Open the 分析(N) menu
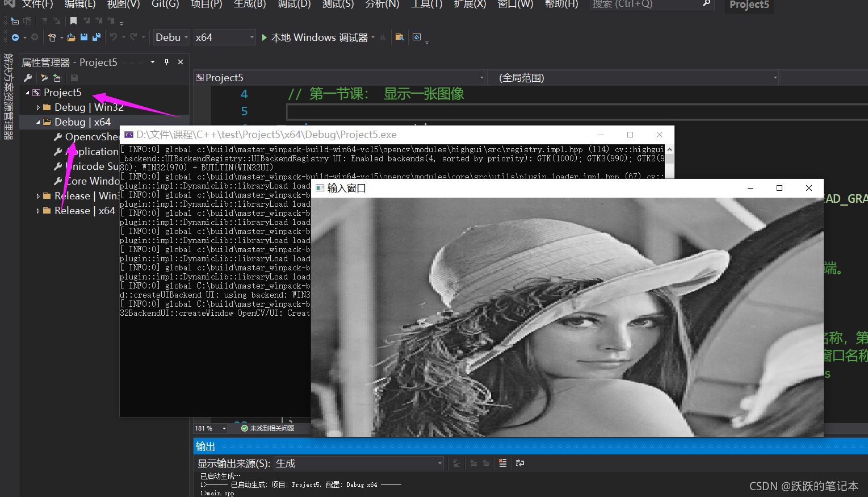868x497 pixels. tap(382, 4)
